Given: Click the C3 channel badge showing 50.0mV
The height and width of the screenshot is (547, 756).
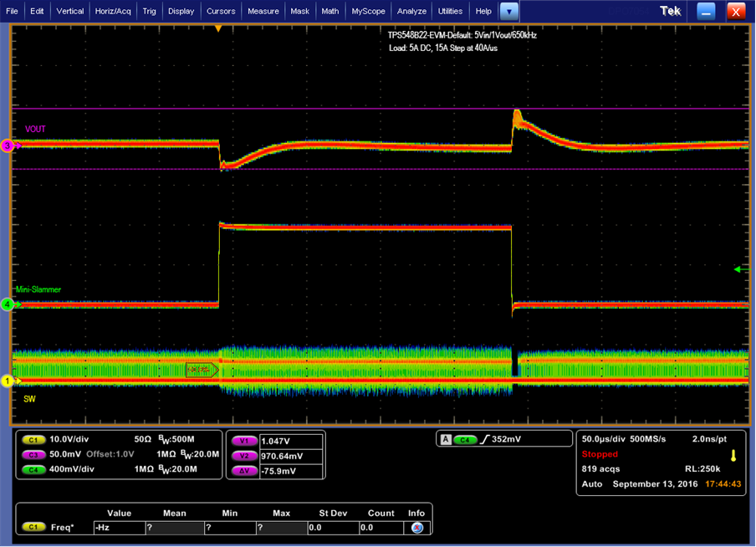Looking at the screenshot, I should pyautogui.click(x=32, y=453).
